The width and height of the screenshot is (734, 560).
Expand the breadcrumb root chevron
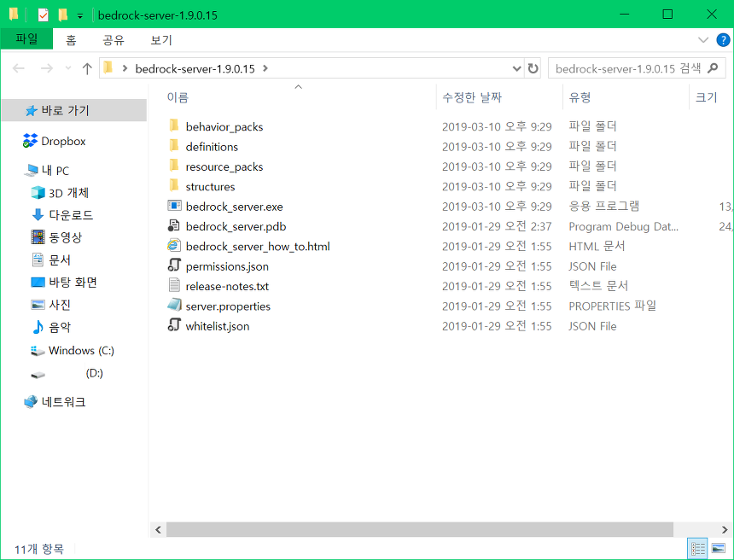pos(125,68)
